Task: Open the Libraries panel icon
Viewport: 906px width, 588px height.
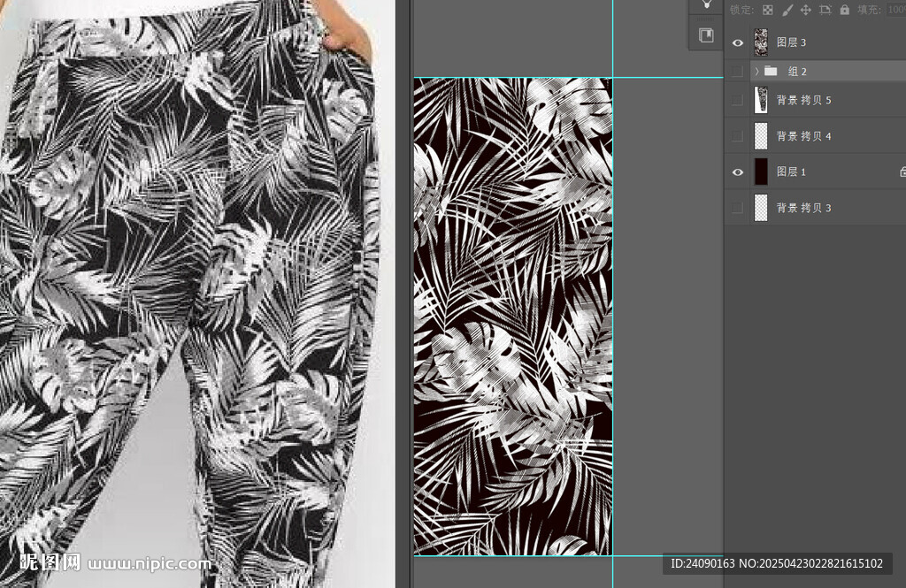Action: click(x=706, y=35)
